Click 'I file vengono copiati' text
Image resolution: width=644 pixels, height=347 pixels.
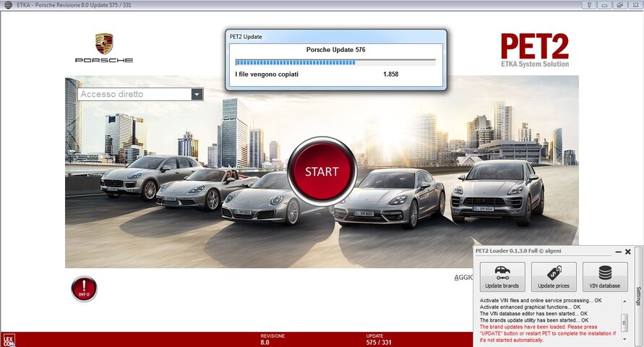point(267,74)
